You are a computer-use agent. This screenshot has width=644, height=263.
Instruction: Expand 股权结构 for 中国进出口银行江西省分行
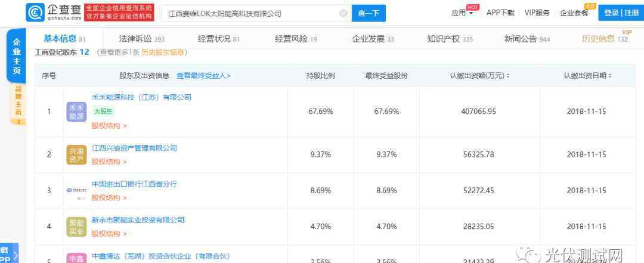(x=109, y=197)
